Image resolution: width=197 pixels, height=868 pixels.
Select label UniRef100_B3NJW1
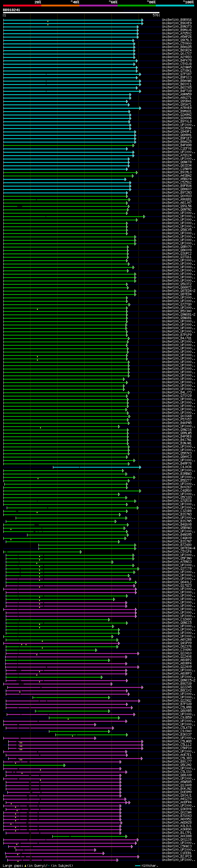click(x=177, y=443)
